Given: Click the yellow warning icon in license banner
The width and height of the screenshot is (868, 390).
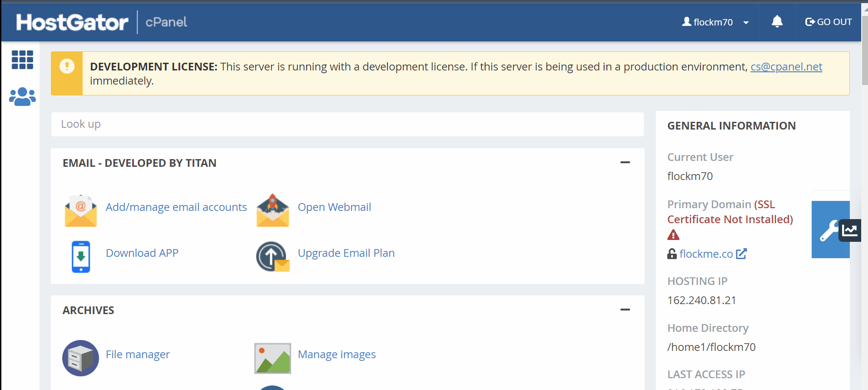Looking at the screenshot, I should point(67,66).
